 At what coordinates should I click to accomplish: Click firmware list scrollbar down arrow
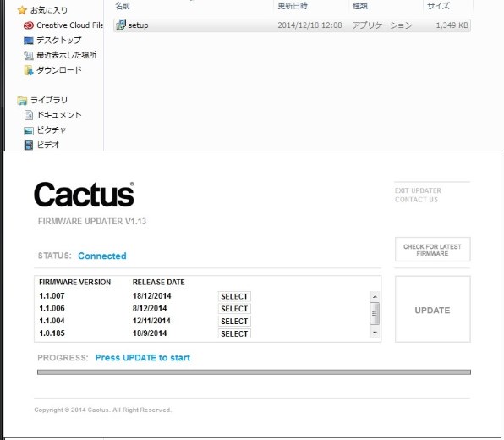click(x=375, y=333)
